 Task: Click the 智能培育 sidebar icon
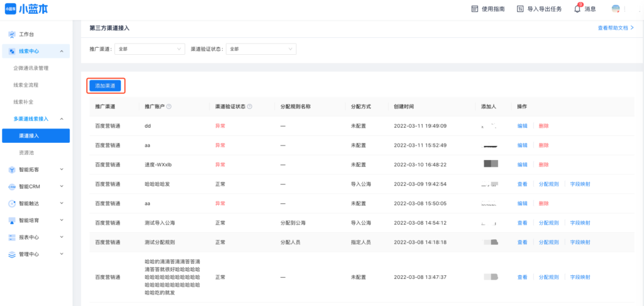coord(12,220)
